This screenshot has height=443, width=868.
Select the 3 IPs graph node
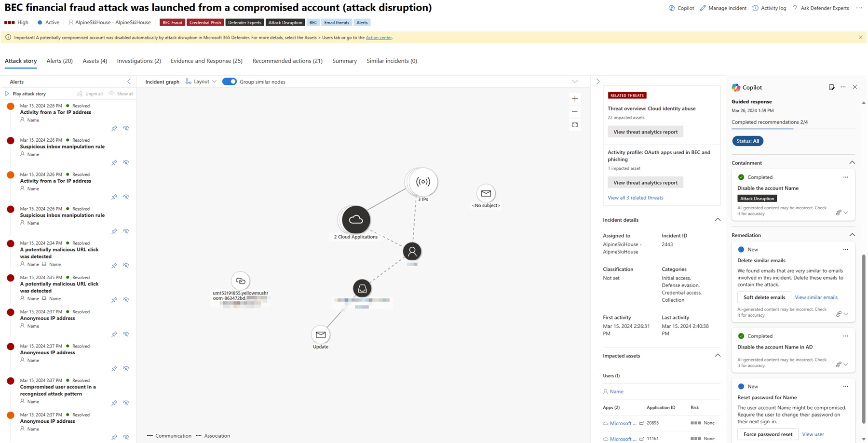tap(423, 182)
